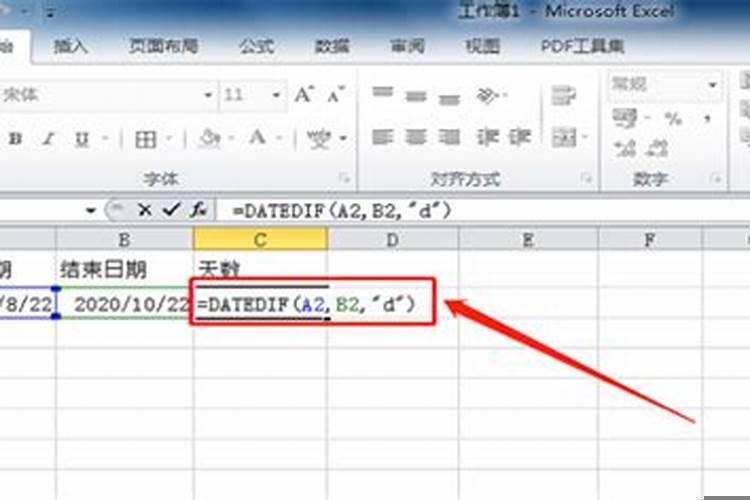Click the Align Text Right icon
750x500 pixels.
pos(449,137)
